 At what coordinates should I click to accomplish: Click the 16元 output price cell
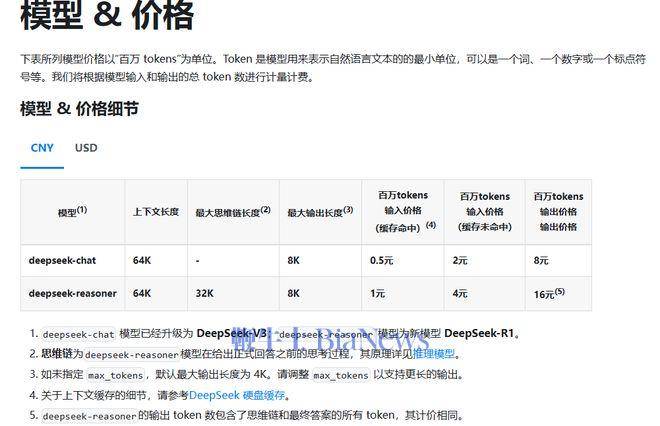pyautogui.click(x=550, y=294)
